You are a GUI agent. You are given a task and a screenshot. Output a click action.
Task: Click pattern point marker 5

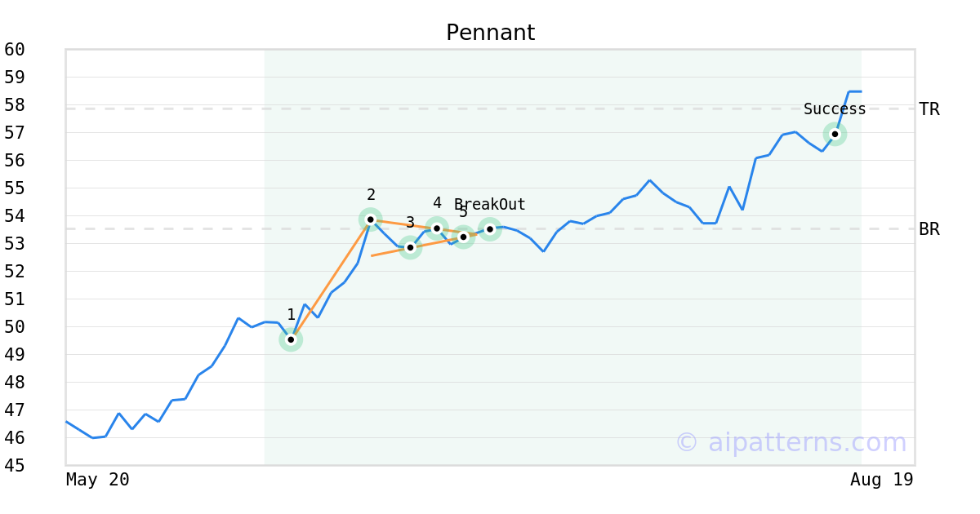(x=463, y=237)
